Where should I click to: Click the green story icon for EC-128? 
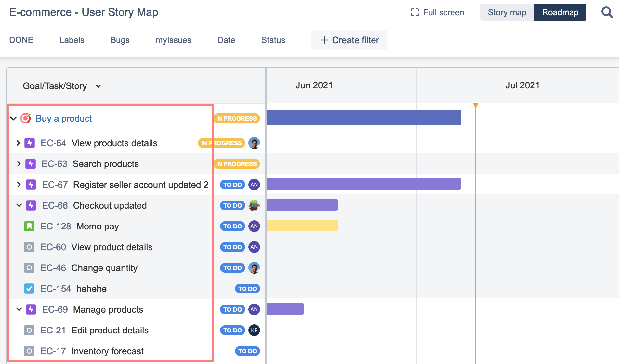[29, 226]
